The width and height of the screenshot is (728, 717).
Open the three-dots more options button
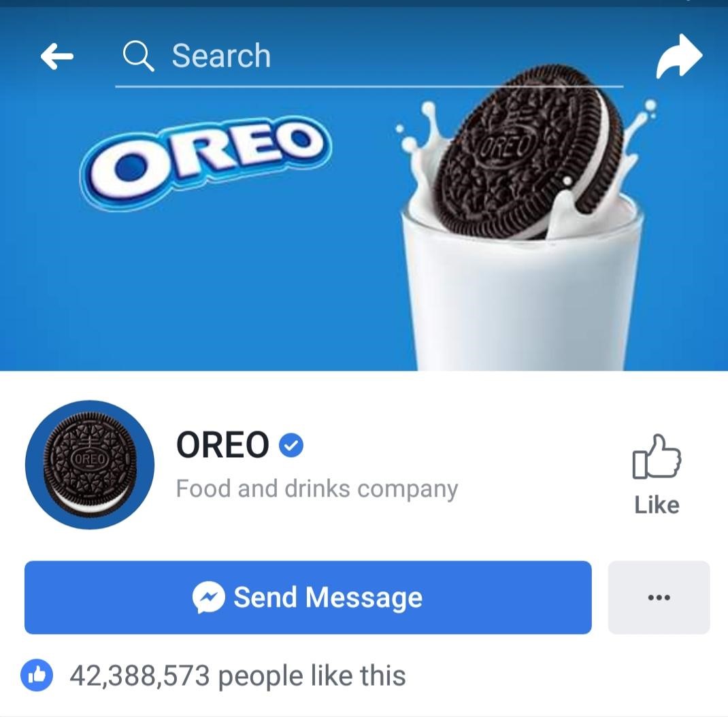click(x=659, y=597)
